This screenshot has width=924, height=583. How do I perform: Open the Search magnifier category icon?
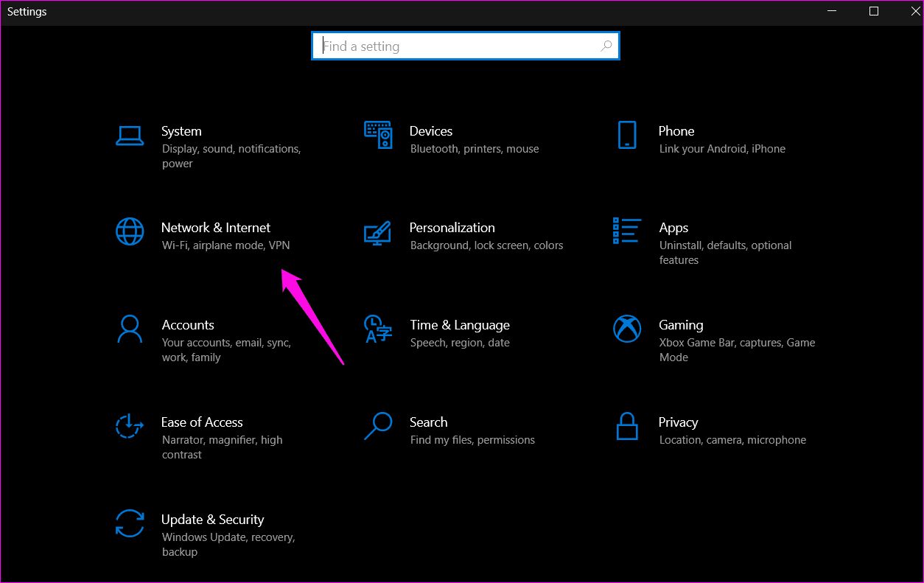click(x=378, y=426)
